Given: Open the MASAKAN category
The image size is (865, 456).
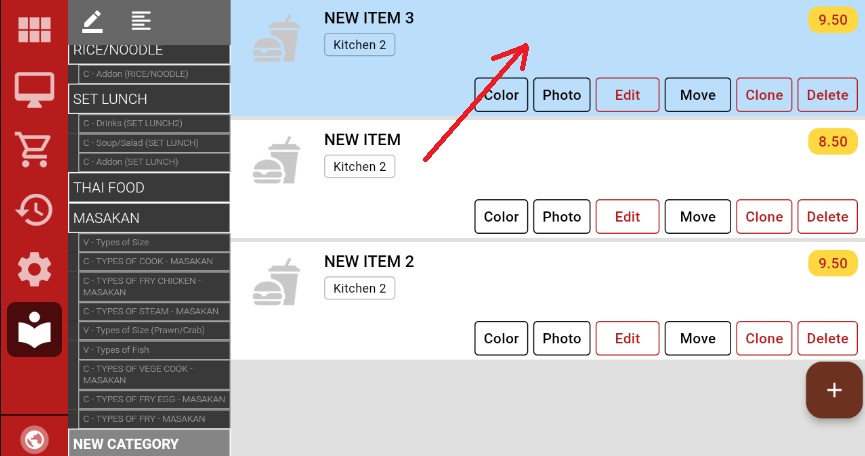Looking at the screenshot, I should pyautogui.click(x=149, y=217).
